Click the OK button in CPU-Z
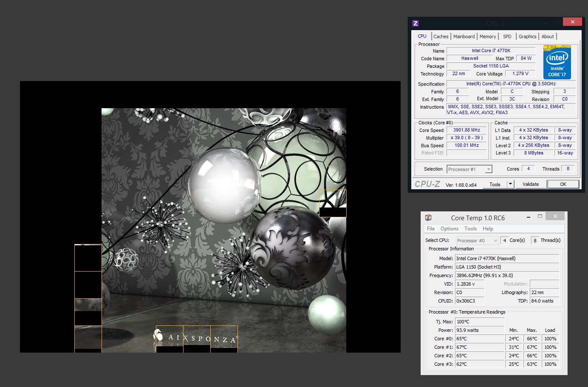Image resolution: width=588 pixels, height=387 pixels. (563, 184)
